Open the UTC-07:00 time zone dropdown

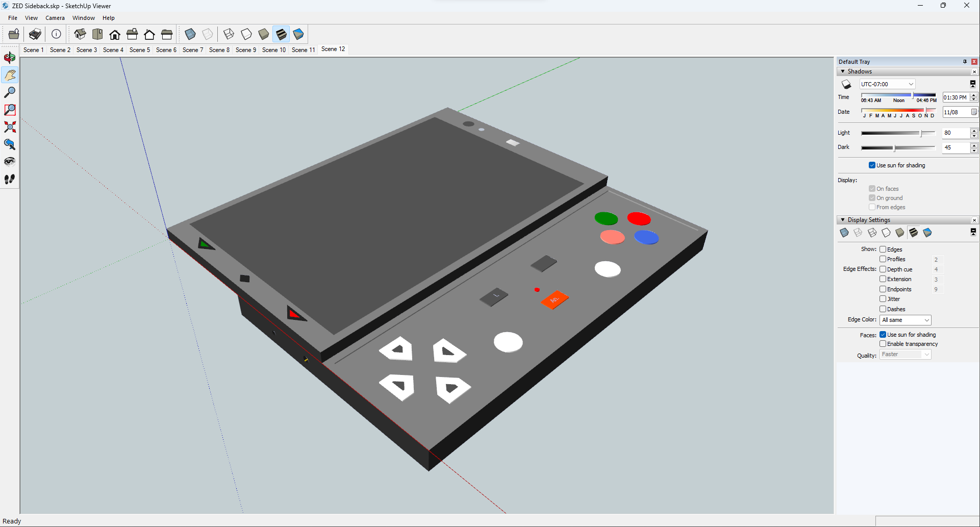click(x=887, y=84)
